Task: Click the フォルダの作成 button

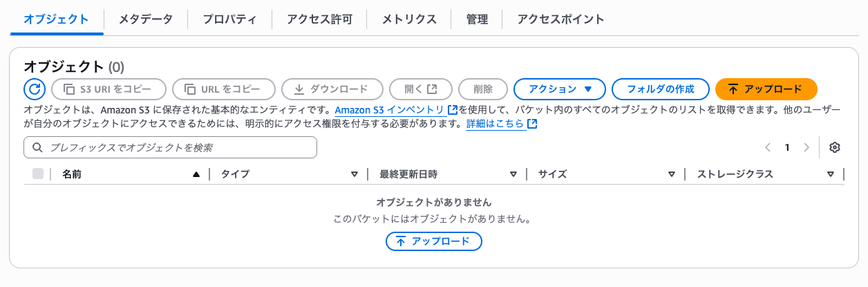Action: 661,89
